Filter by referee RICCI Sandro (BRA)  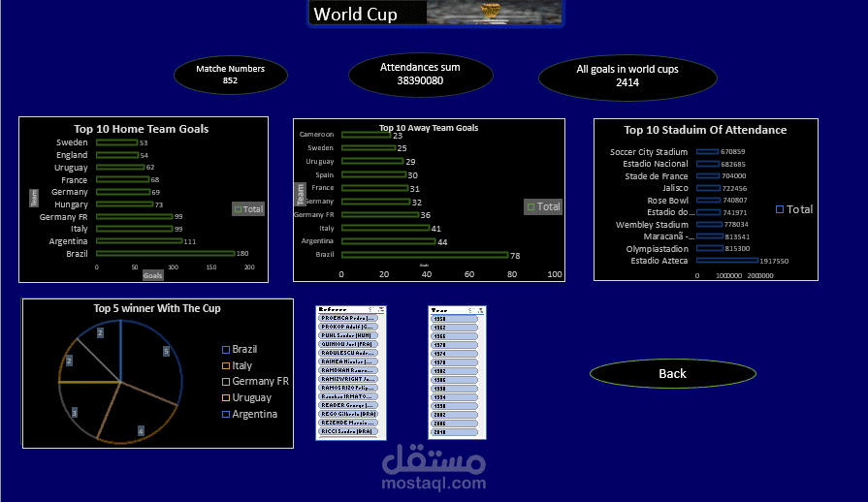[347, 431]
